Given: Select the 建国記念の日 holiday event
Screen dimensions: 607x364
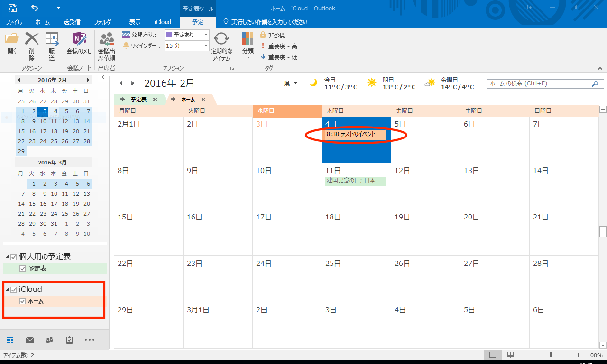Looking at the screenshot, I should pyautogui.click(x=354, y=181).
